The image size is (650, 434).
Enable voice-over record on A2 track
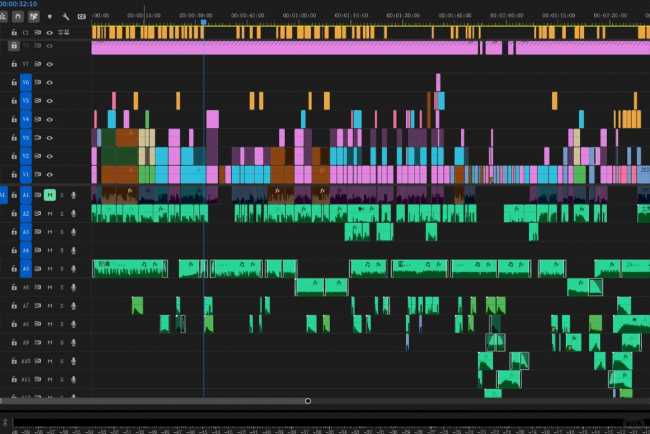tap(73, 214)
